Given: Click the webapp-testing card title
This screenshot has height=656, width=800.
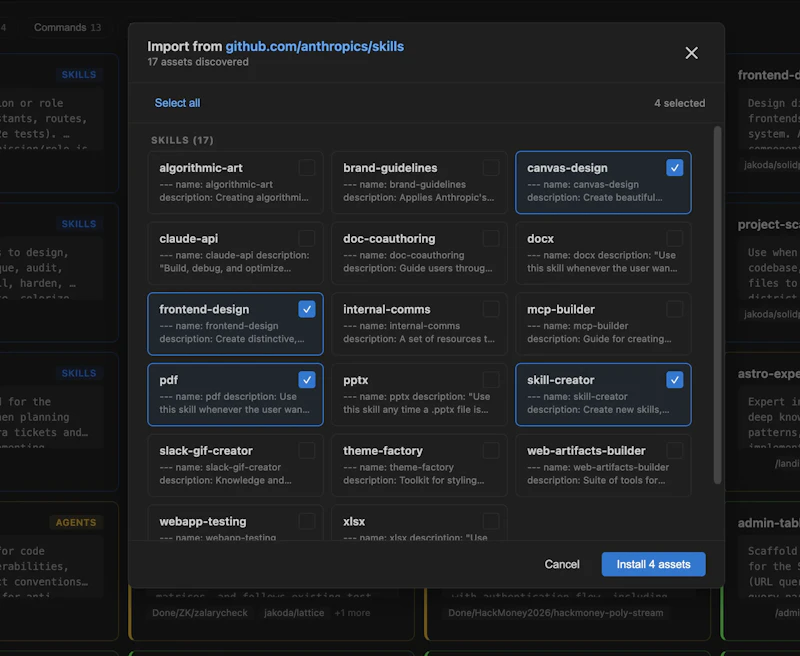Looking at the screenshot, I should click(x=203, y=522).
